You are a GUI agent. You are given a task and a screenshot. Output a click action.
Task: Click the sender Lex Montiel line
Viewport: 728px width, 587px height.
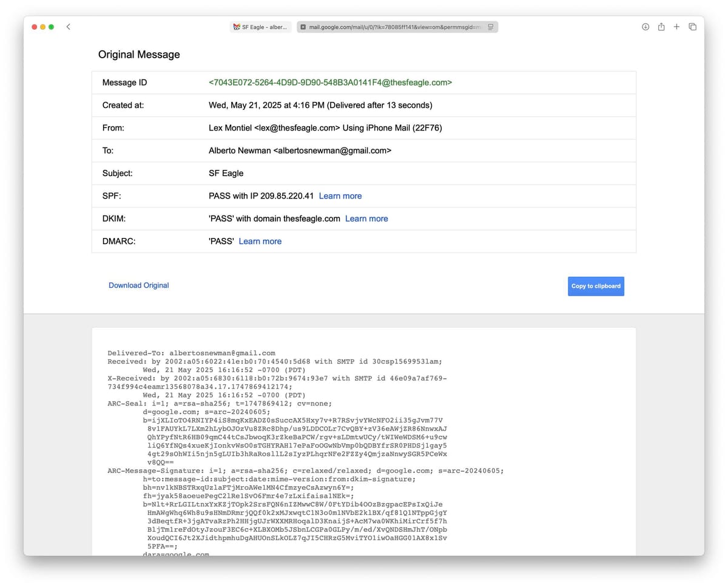325,128
